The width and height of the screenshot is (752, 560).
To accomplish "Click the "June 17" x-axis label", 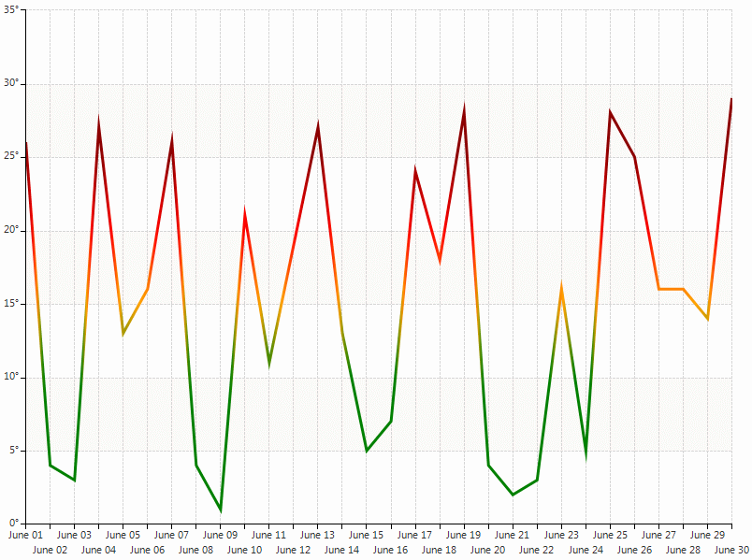I will [x=415, y=535].
